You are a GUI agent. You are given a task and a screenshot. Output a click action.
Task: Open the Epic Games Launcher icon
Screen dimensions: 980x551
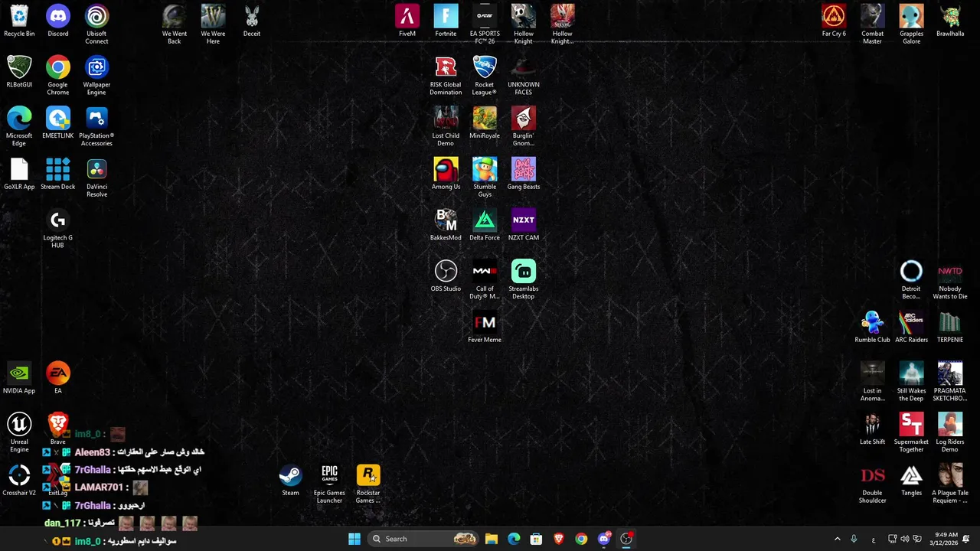pos(329,484)
